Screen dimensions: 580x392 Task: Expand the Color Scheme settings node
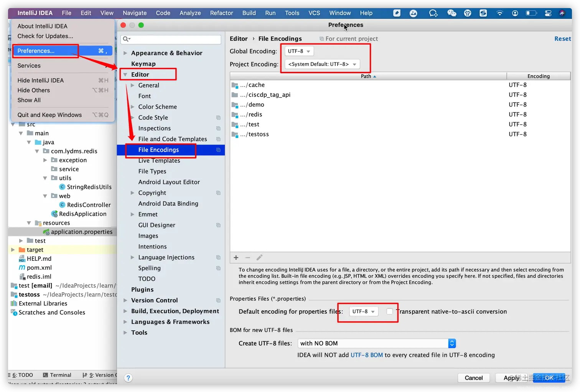click(x=133, y=107)
